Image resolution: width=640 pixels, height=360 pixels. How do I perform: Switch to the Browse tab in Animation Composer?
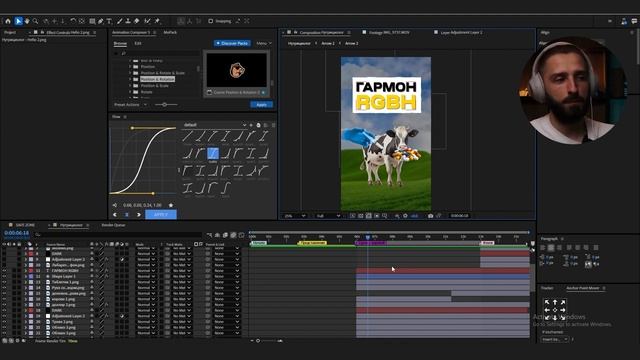tap(120, 43)
